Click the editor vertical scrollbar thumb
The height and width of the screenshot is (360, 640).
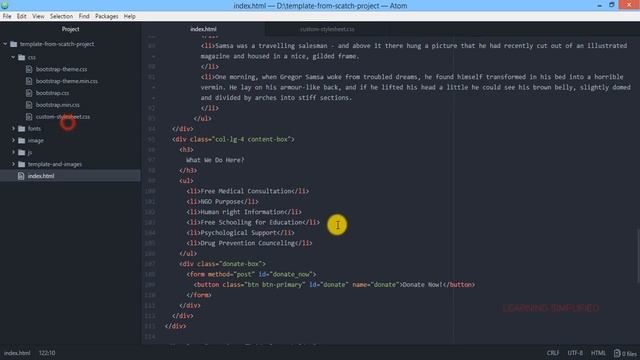point(638,256)
